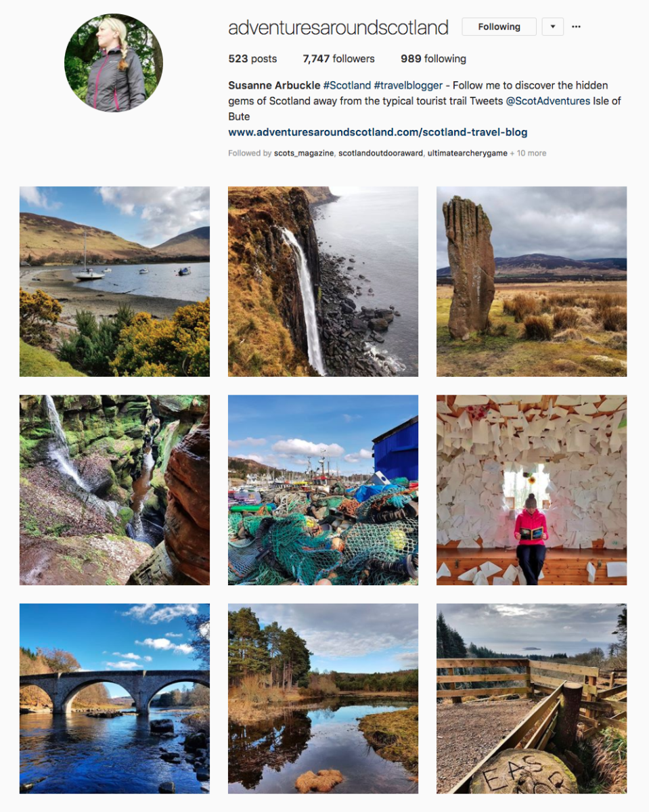Show the +10 more followers
Screen dimensions: 649x812
coord(529,154)
